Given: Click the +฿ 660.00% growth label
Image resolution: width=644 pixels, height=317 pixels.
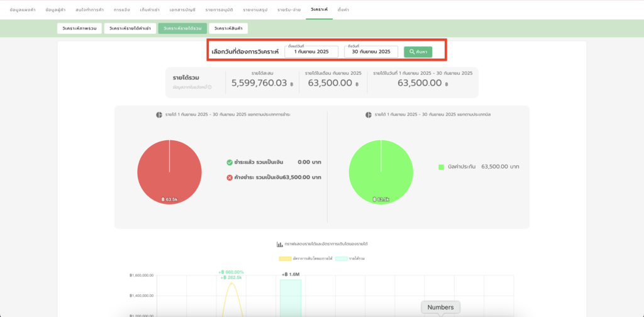Looking at the screenshot, I should pos(231,272).
